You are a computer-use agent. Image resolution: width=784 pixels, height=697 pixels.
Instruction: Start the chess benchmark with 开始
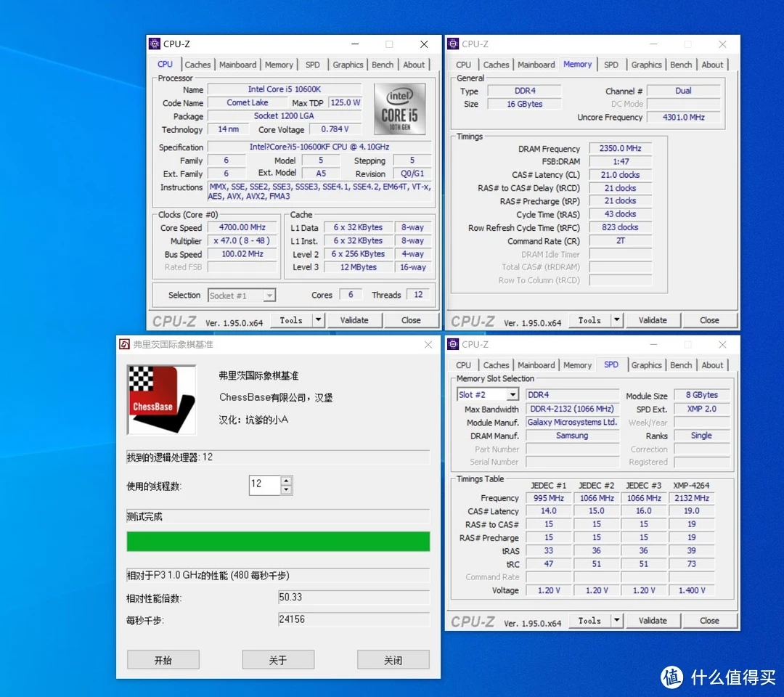tap(163, 660)
